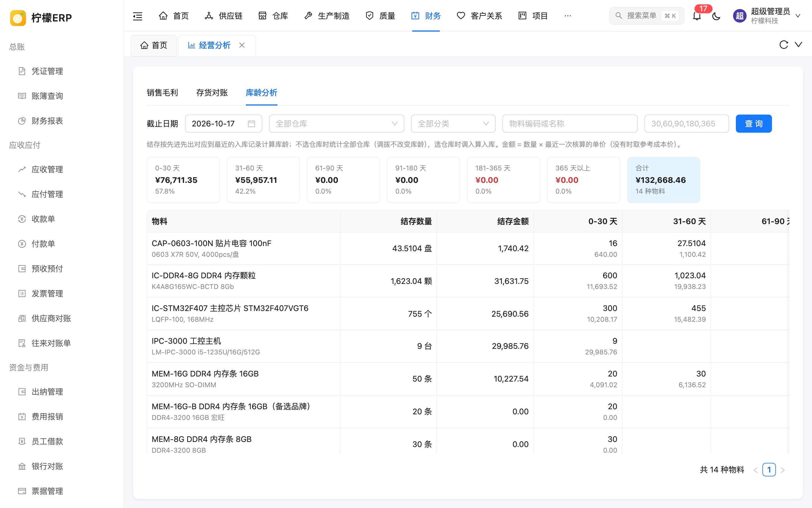Open 客户关系 top menu

pos(480,16)
